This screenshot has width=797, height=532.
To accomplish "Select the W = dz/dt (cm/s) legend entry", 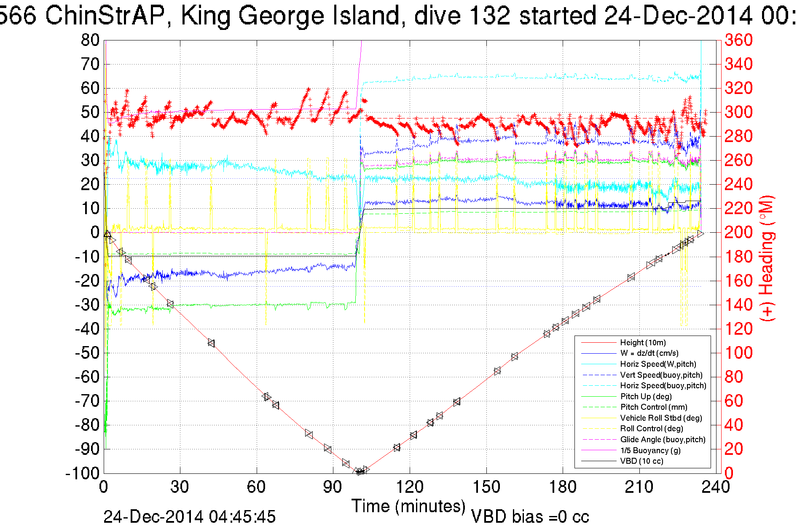I will [x=649, y=353].
